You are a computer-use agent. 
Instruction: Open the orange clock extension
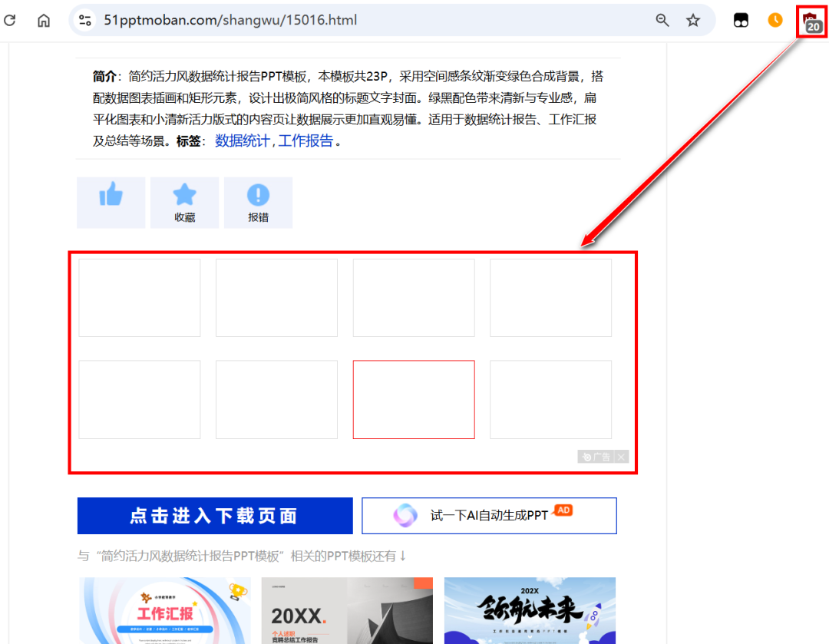(x=775, y=21)
